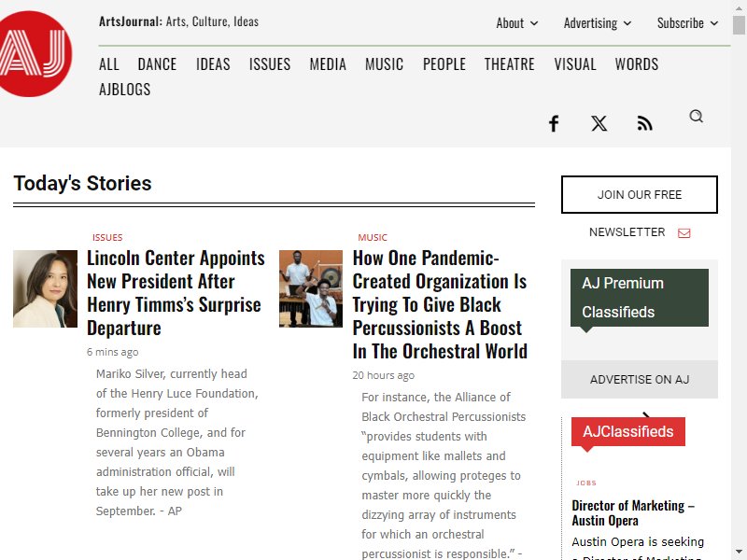The height and width of the screenshot is (560, 747).
Task: Click the 'ArtsJournal: Arts, Culture, Ideas' tagline
Action: 178,21
